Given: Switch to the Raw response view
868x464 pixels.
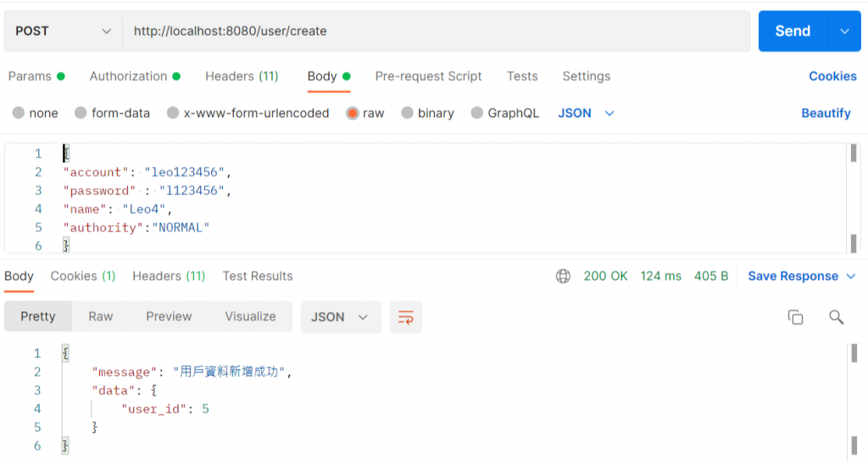Looking at the screenshot, I should (x=101, y=316).
